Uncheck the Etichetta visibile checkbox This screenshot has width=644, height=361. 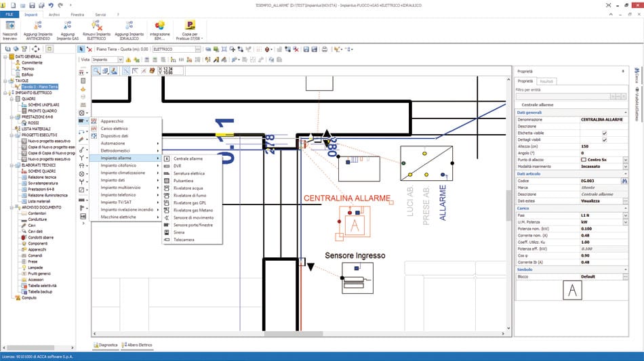[604, 133]
